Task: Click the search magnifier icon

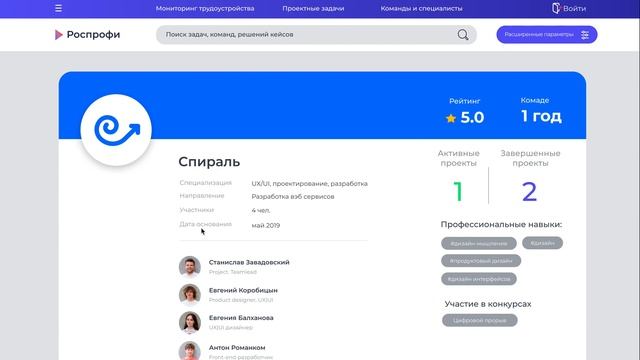Action: tap(463, 35)
